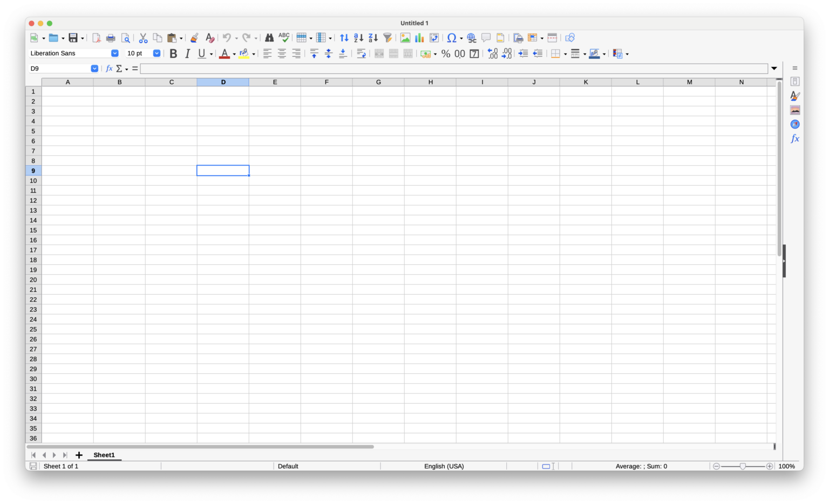The height and width of the screenshot is (504, 829).
Task: Toggle bold formatting
Action: coord(173,53)
